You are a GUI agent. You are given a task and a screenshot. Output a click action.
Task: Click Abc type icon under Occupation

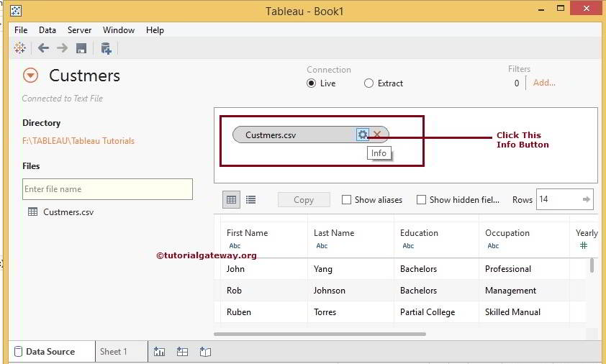493,246
